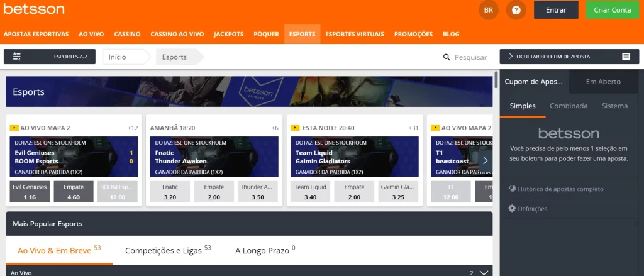Screen dimensions: 644x276
Task: Click live video icon on Evil Geniuses card
Action: click(14, 128)
